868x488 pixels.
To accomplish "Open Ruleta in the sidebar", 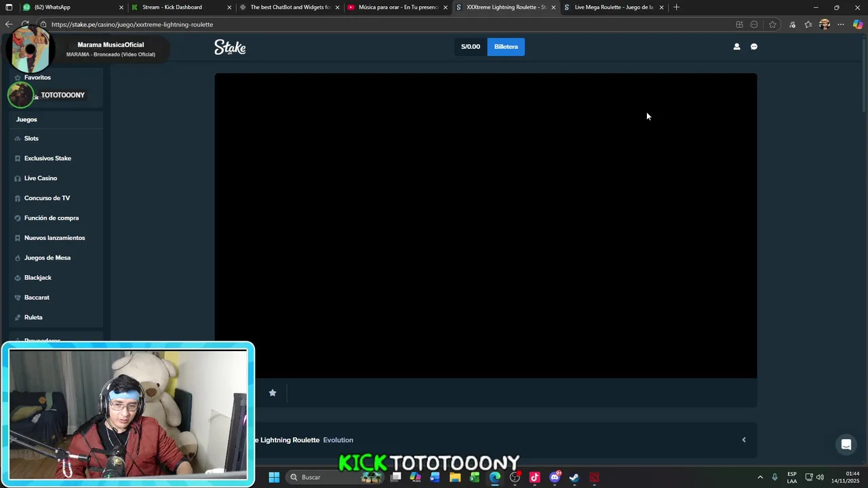I will coord(56,317).
